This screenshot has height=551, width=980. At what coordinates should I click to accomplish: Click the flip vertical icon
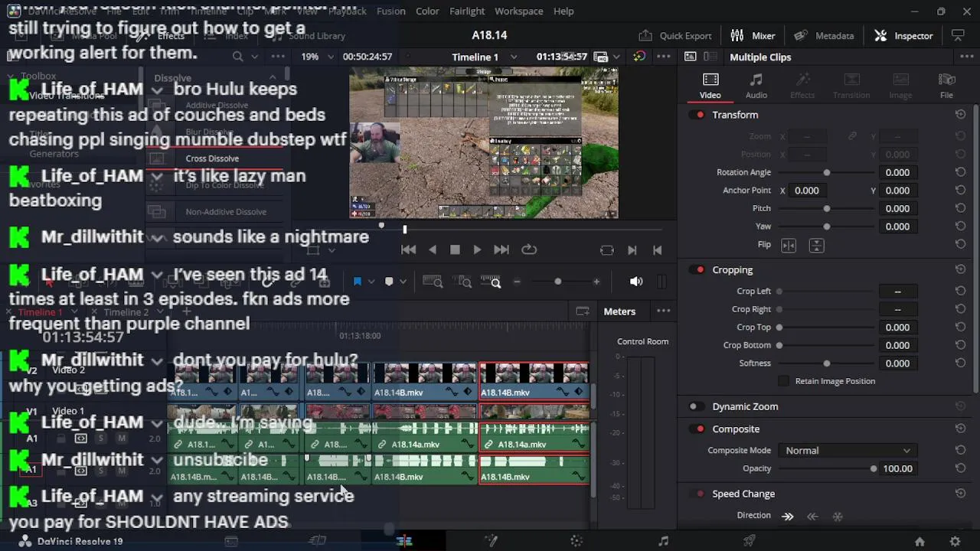pyautogui.click(x=816, y=245)
